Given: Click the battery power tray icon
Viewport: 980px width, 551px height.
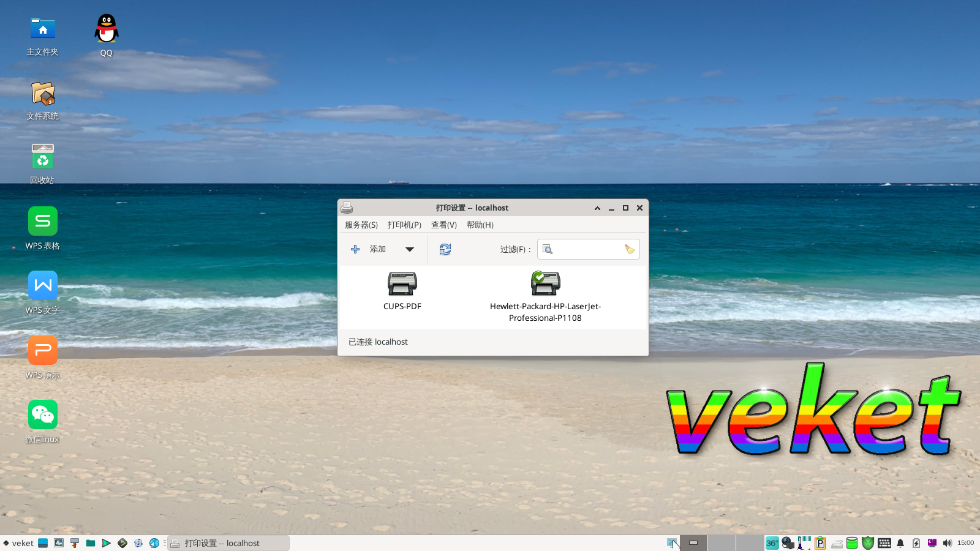Looking at the screenshot, I should click(x=916, y=543).
